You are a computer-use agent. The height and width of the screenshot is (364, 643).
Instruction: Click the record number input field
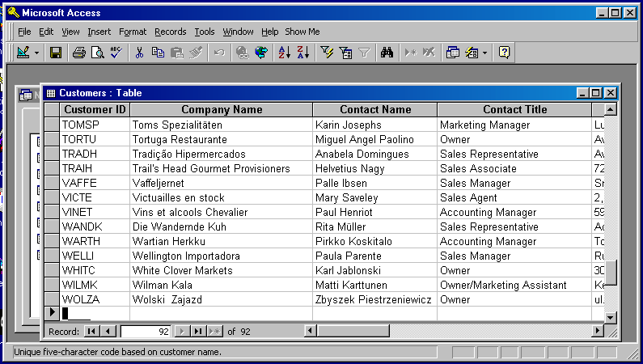[x=146, y=331]
